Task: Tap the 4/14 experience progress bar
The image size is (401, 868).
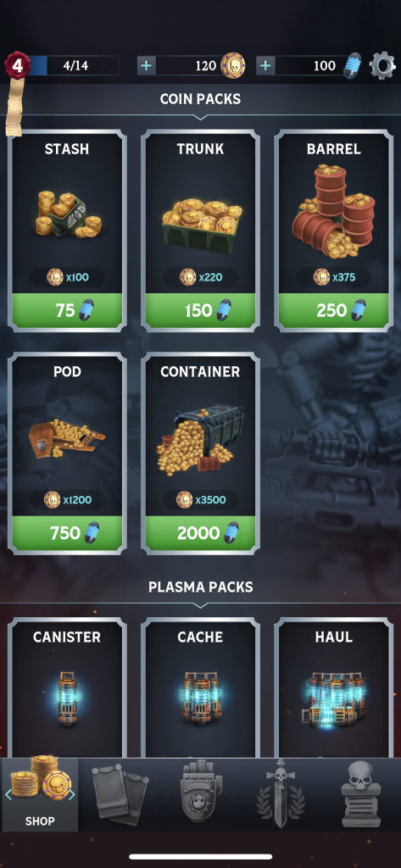Action: tap(75, 66)
